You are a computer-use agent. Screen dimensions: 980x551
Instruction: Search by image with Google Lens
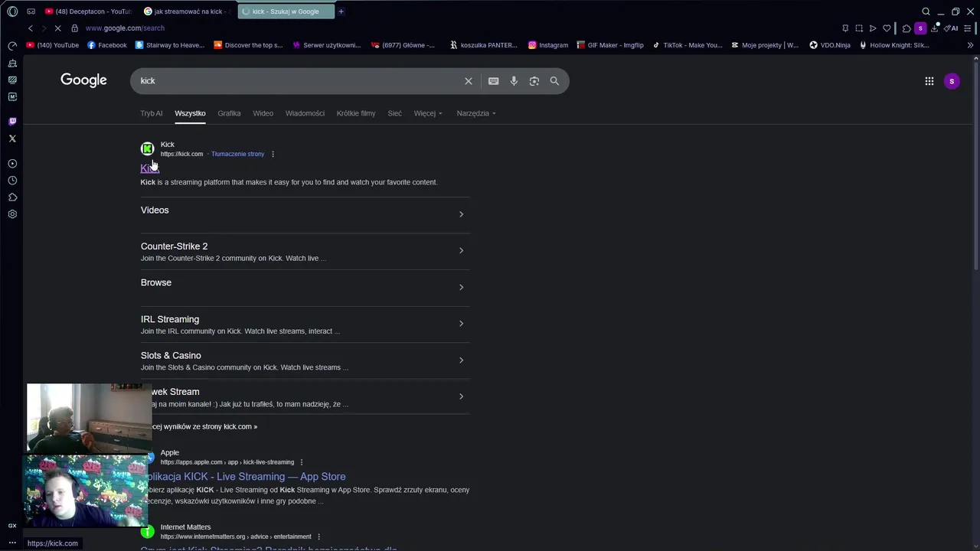[x=534, y=81]
